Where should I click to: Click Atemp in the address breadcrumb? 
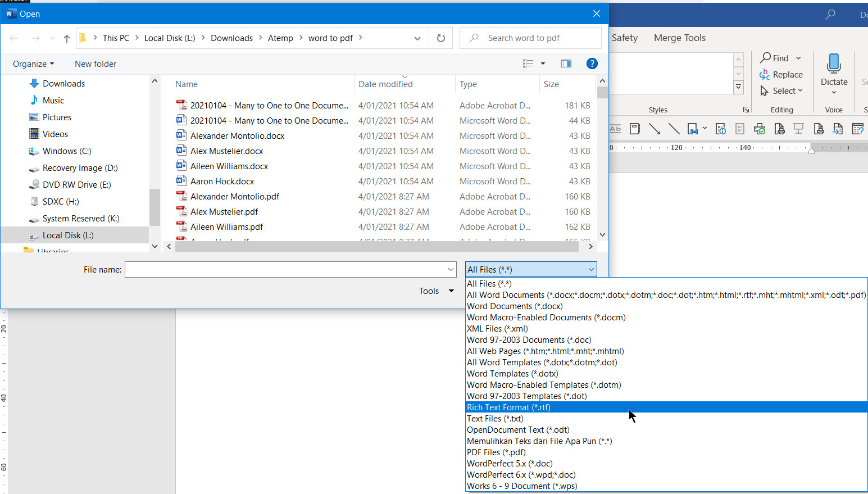click(280, 38)
